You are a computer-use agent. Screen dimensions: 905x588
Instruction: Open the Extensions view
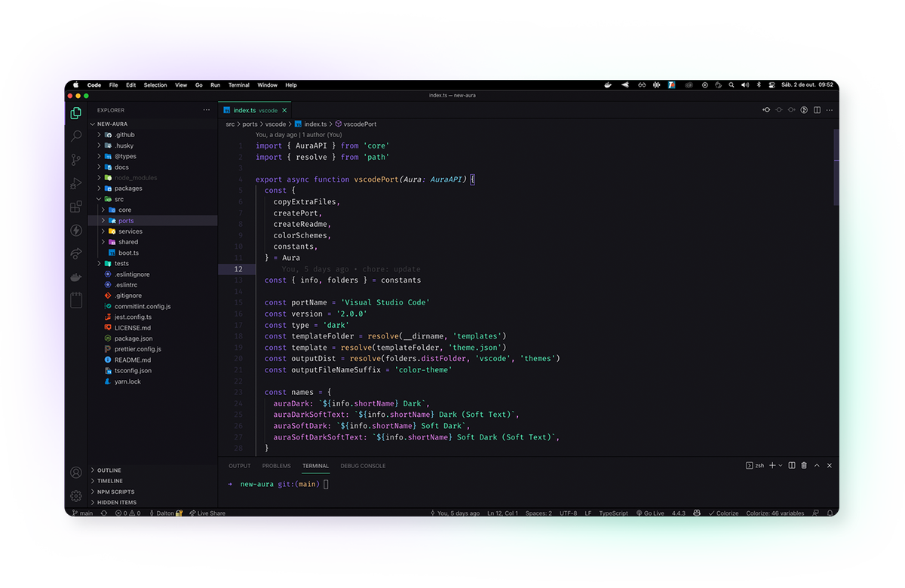click(76, 207)
